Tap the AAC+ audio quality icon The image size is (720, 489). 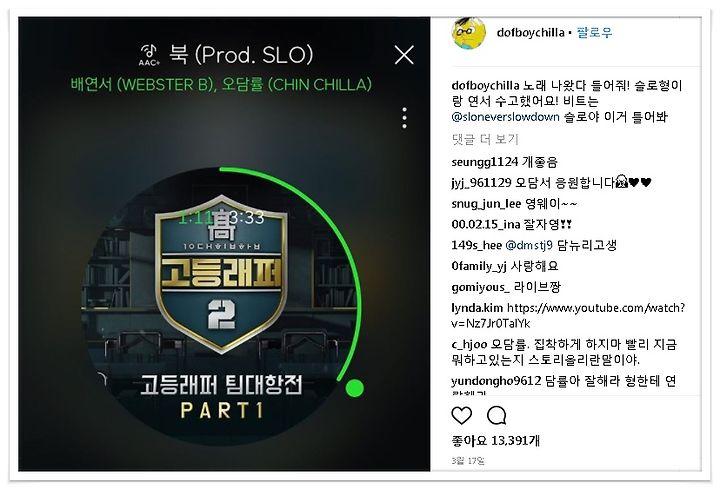pos(149,55)
